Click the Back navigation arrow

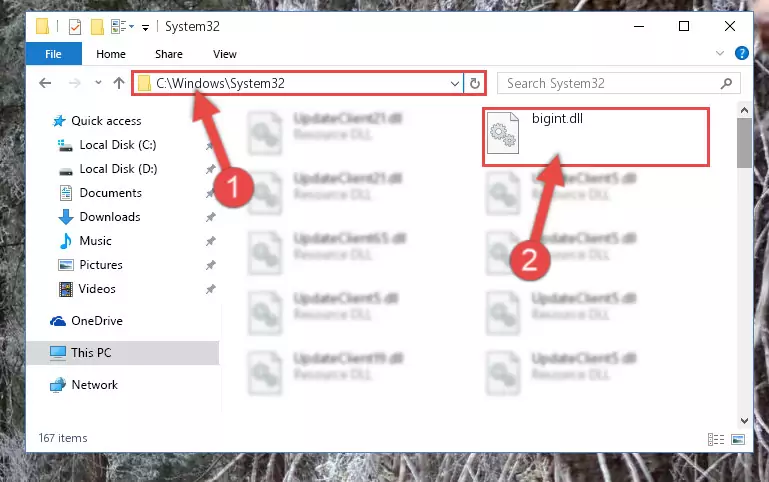(x=45, y=83)
